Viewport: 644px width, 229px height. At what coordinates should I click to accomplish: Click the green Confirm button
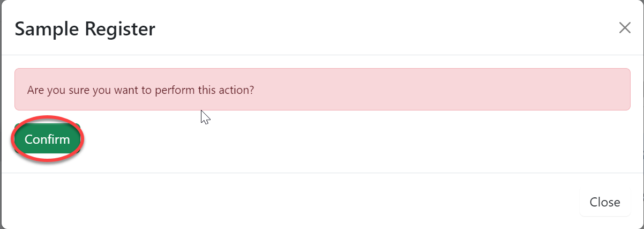pos(47,139)
